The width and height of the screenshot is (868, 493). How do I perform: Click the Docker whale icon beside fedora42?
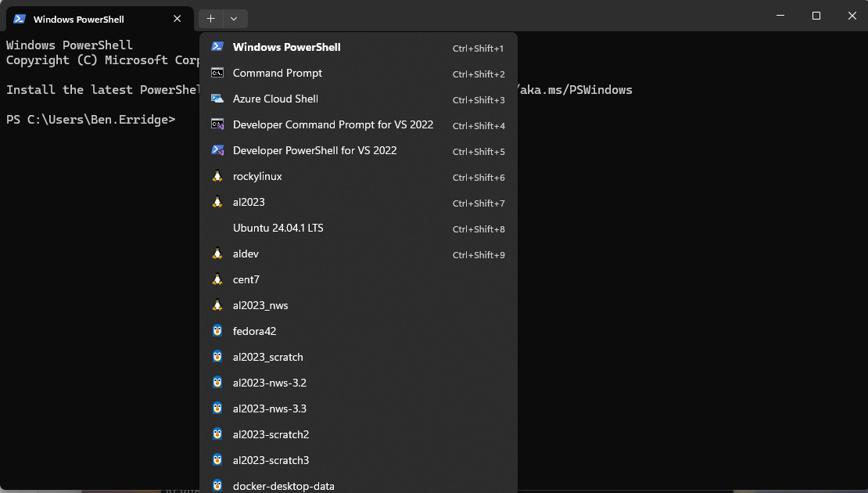pyautogui.click(x=217, y=330)
